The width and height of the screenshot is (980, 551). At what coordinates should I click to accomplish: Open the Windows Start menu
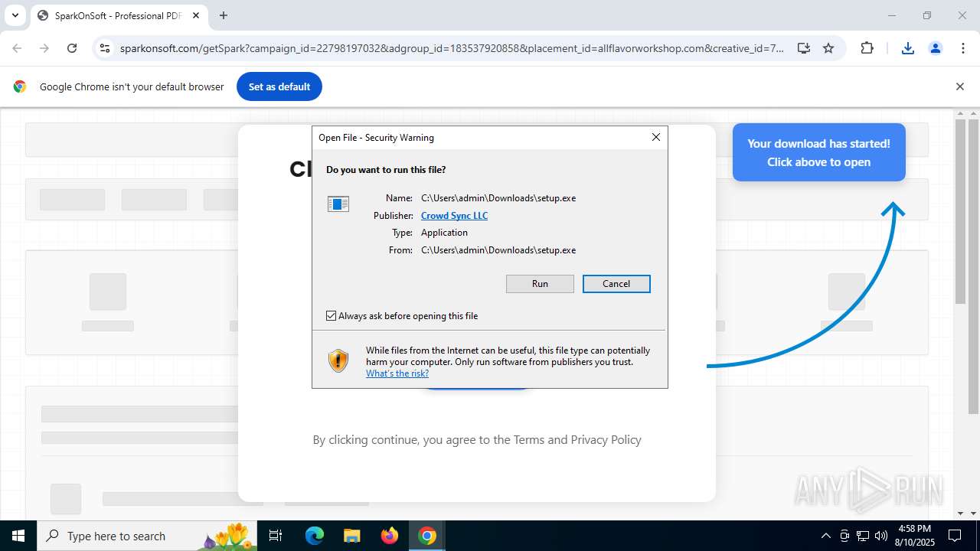click(18, 536)
